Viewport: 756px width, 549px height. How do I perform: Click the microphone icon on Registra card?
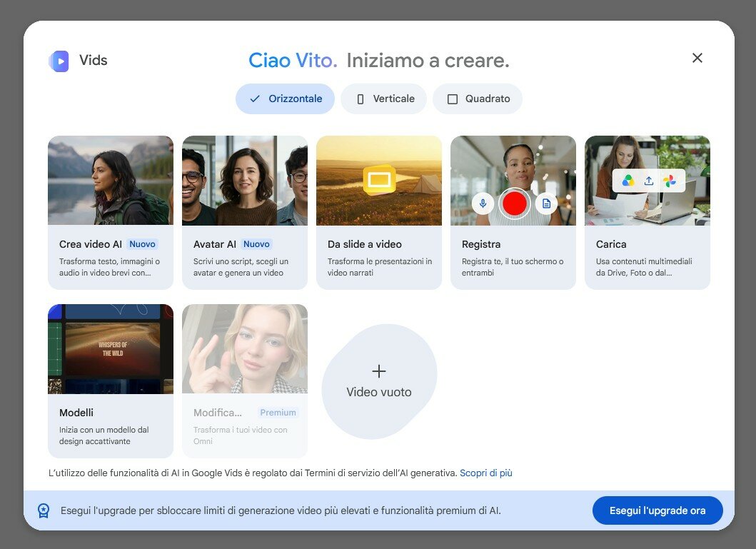point(483,203)
